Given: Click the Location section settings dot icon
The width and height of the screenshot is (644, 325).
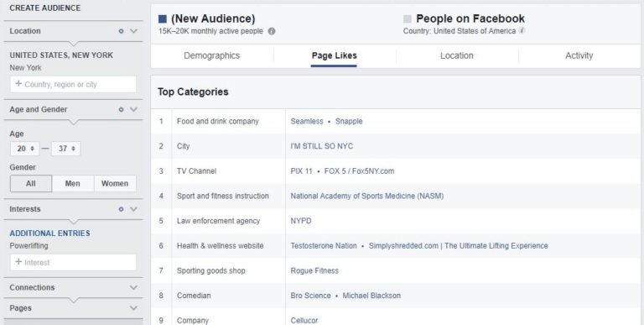Looking at the screenshot, I should (x=121, y=31).
